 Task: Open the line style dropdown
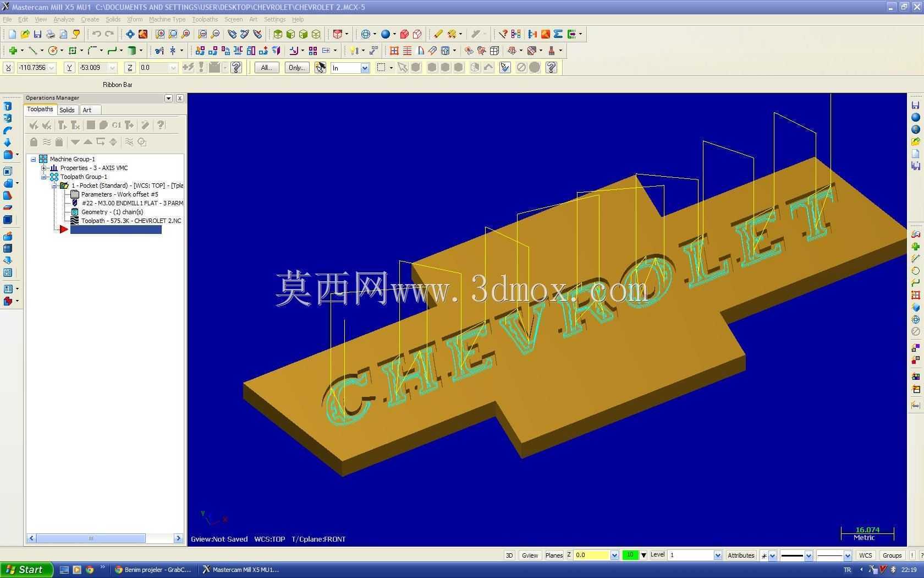[x=809, y=555]
